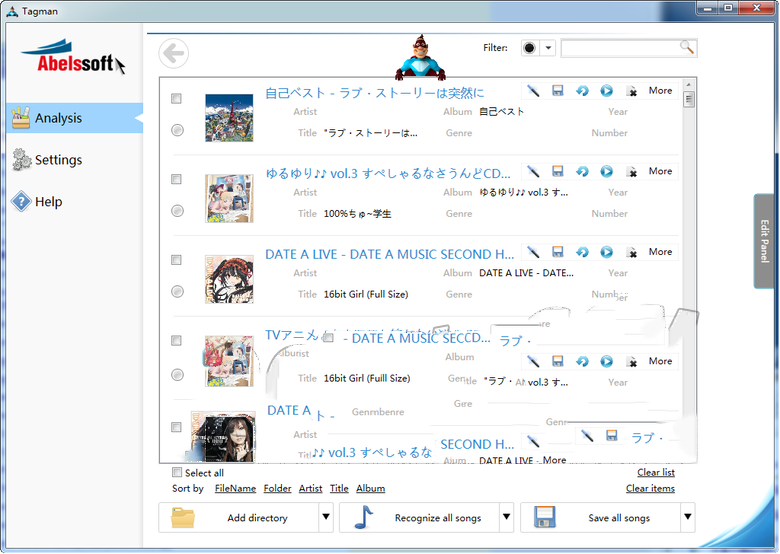Remove DATE A LIVE song from list
780x554 pixels.
tap(632, 253)
